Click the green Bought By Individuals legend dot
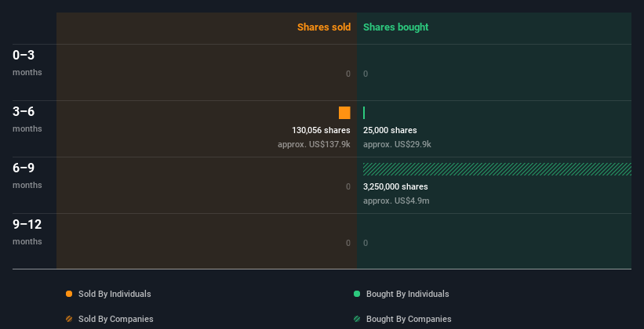 [x=357, y=294]
